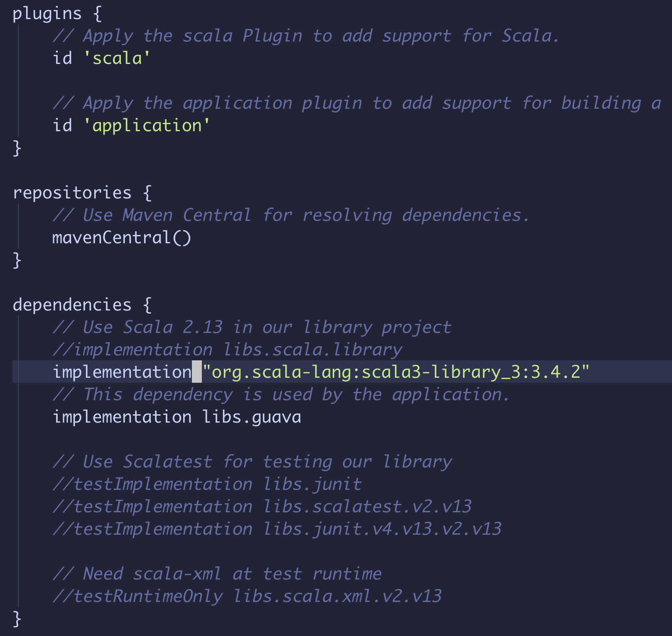Click the commented 'libs.junit' testImplementation line
Viewport: 672px width, 636px height.
[x=207, y=484]
